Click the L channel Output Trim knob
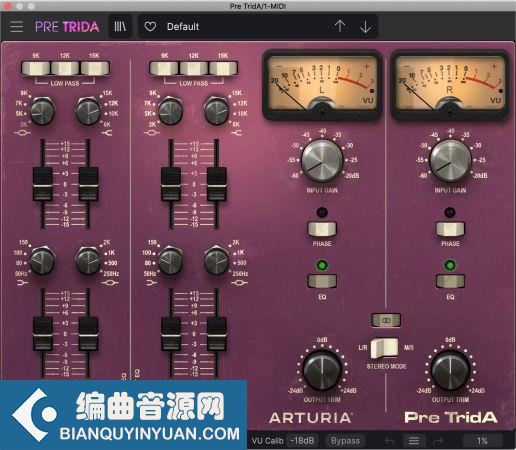516x450 pixels. [322, 370]
